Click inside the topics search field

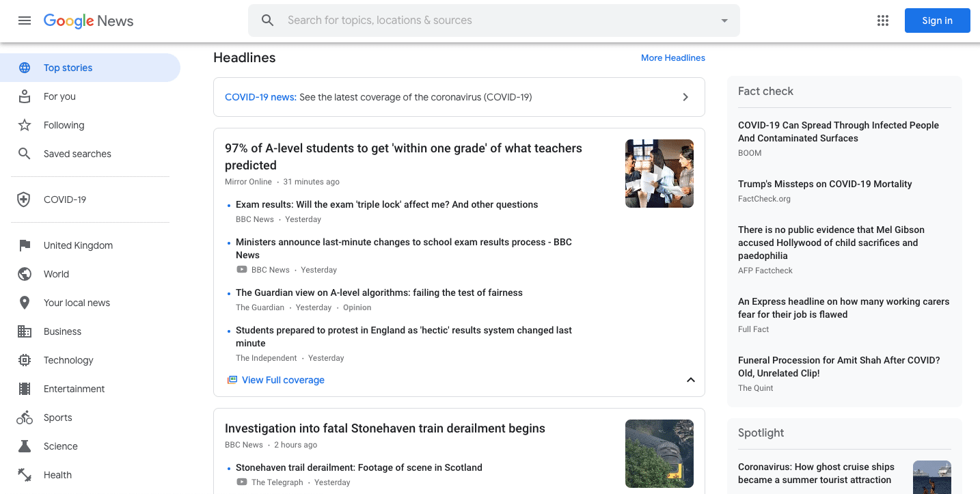click(478, 20)
